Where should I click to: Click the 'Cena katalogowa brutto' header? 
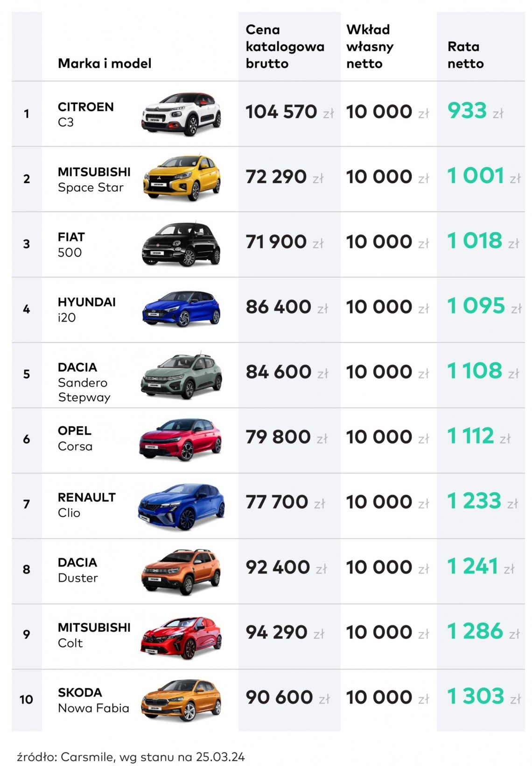click(x=285, y=47)
